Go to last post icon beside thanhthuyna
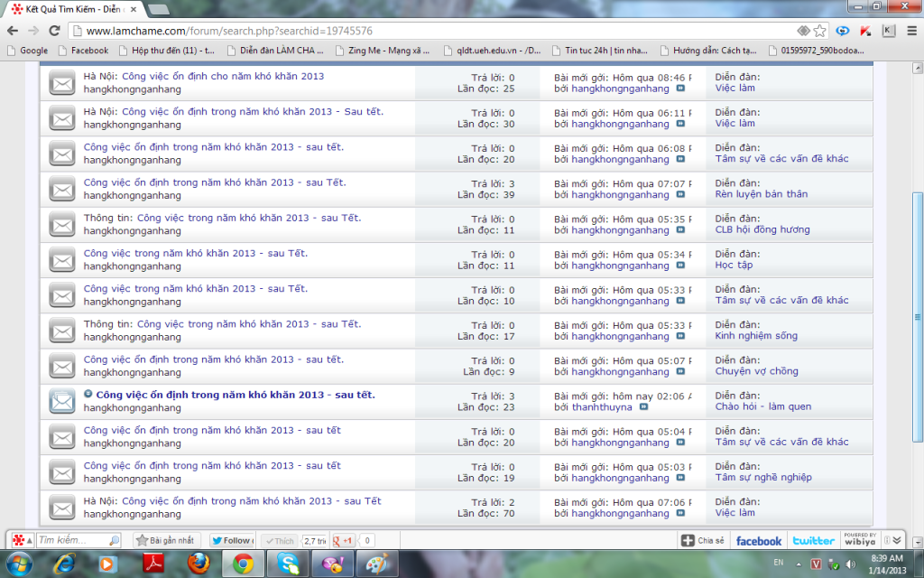Screen dimensions: 924x578 tap(643, 407)
